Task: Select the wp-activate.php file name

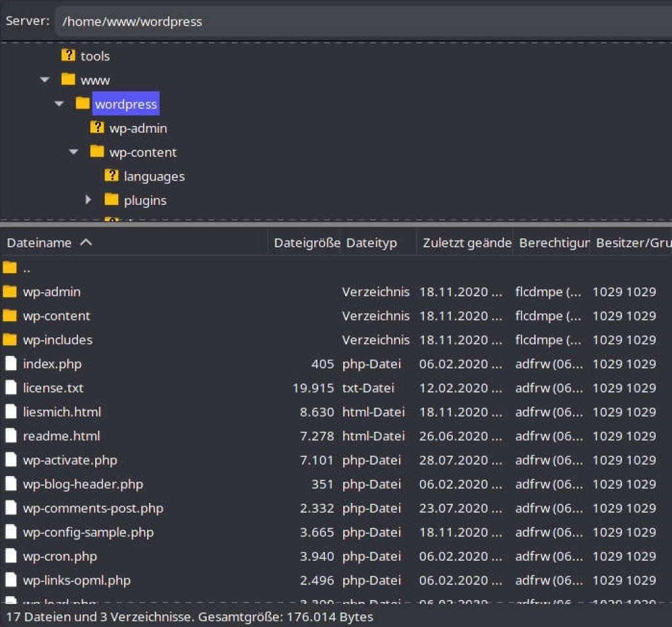Action: click(x=70, y=460)
